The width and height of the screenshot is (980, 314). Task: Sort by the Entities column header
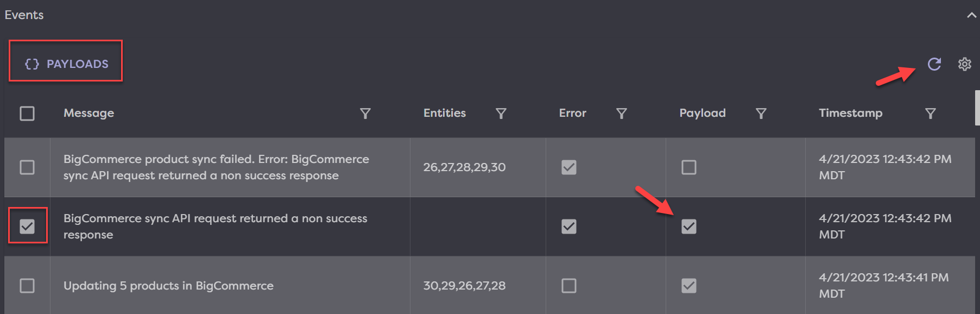(x=444, y=113)
